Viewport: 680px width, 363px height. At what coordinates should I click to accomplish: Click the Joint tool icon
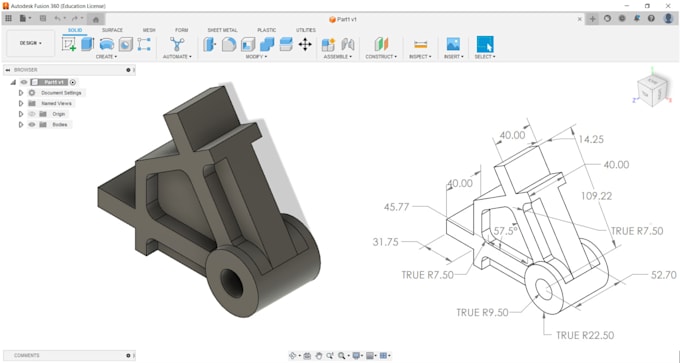[347, 44]
